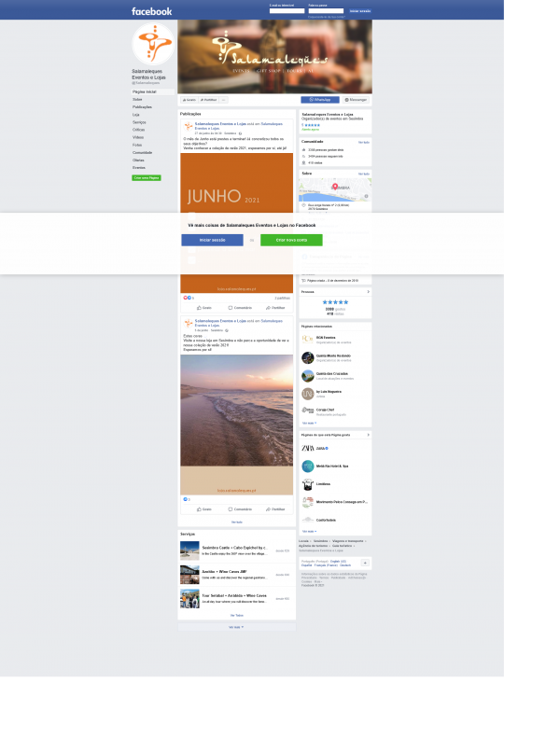Expand the Pessoas section chevron
The height and width of the screenshot is (752, 560).
[368, 292]
